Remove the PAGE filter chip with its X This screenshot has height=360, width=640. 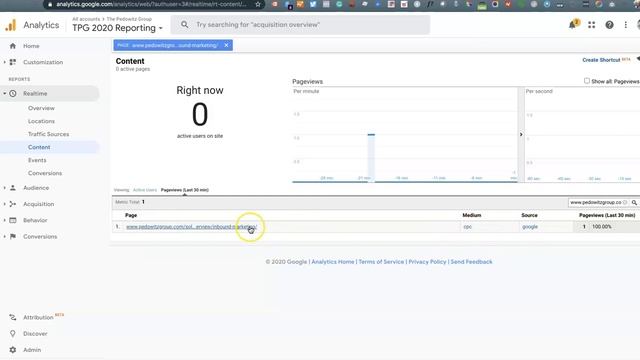[226, 45]
